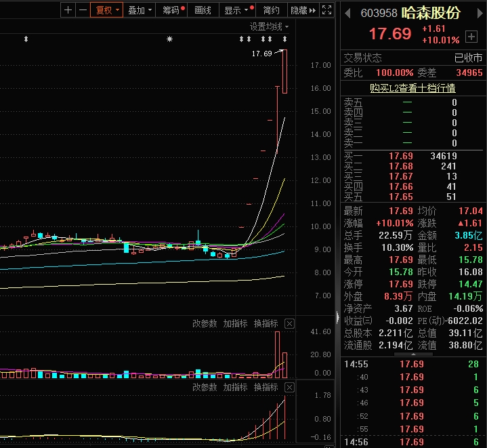Close the bottom MACD indicator panel

pyautogui.click(x=289, y=387)
